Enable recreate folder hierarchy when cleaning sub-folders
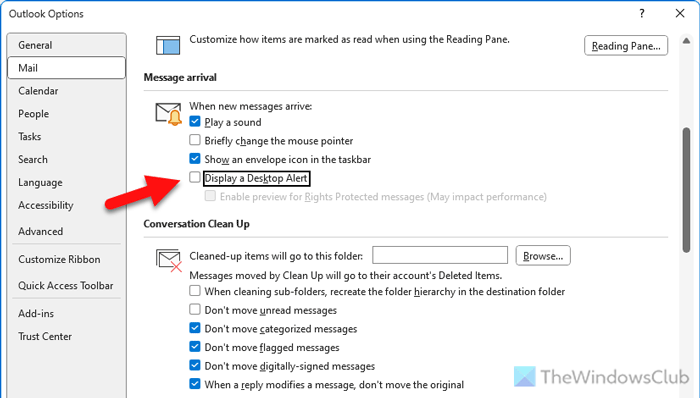 195,291
